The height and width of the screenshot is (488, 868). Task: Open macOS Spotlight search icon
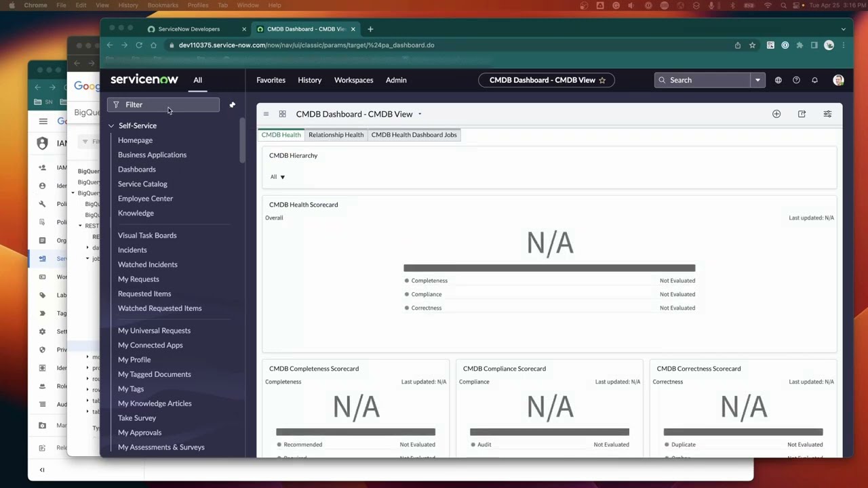click(783, 5)
